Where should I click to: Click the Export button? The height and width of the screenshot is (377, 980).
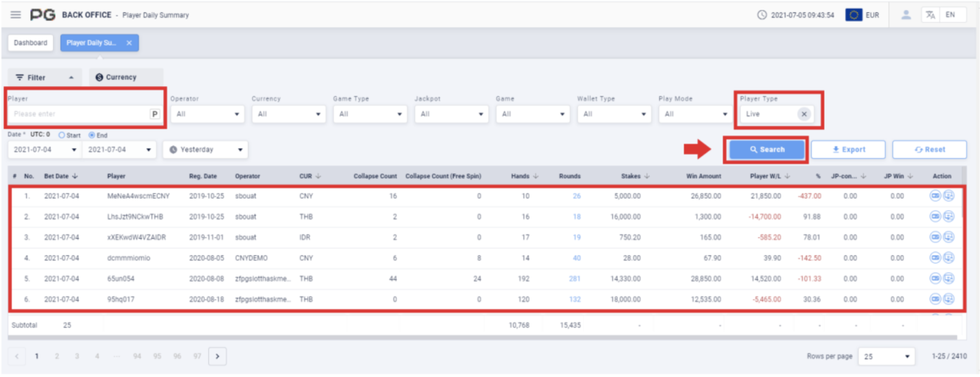(x=848, y=149)
